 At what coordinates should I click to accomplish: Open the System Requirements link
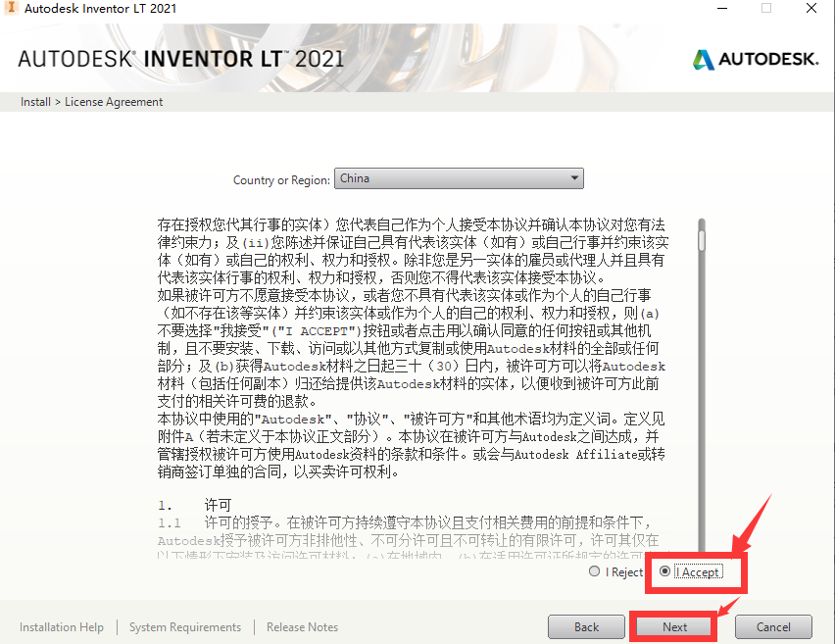[185, 627]
